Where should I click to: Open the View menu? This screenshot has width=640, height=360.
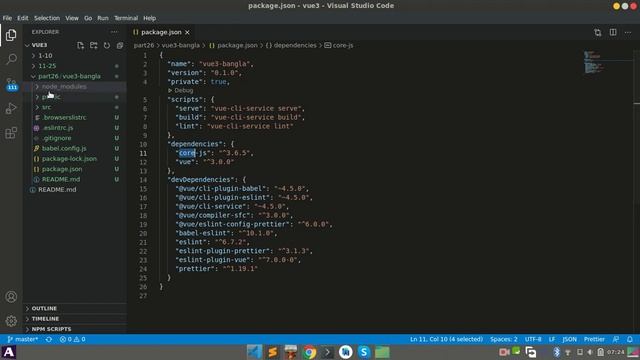(x=72, y=18)
